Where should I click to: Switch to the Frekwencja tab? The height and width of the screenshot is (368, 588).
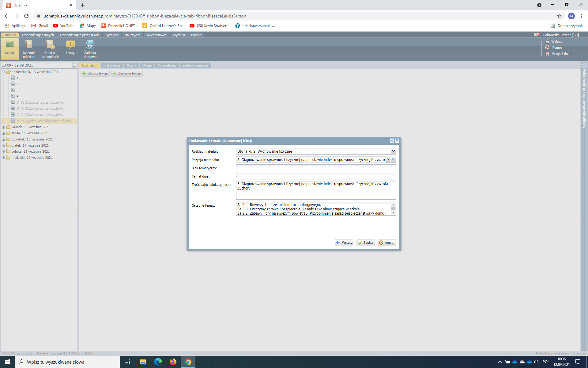click(112, 65)
